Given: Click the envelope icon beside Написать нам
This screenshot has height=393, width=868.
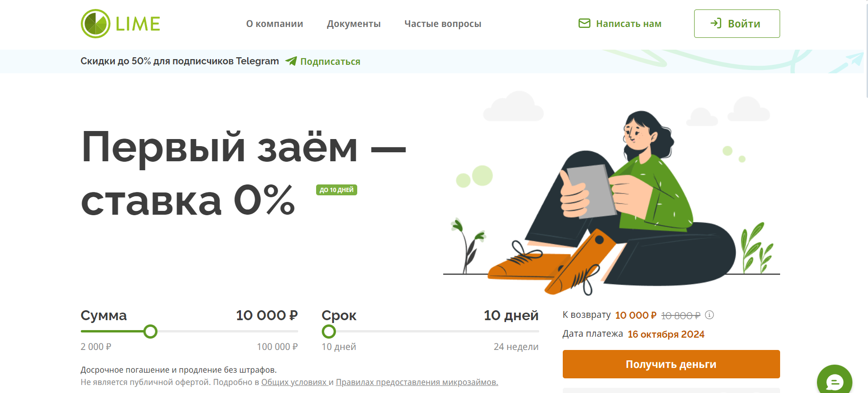Looking at the screenshot, I should [x=584, y=23].
